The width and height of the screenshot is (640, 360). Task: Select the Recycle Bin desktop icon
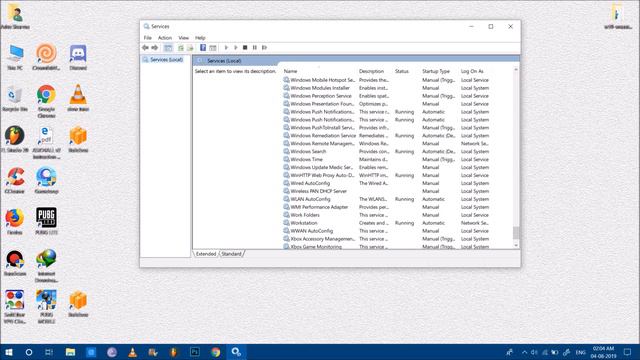[15, 99]
